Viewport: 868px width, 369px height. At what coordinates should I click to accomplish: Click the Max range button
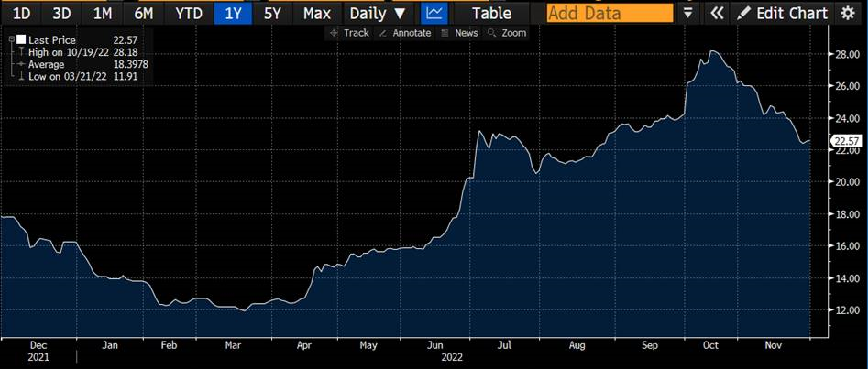click(x=317, y=13)
